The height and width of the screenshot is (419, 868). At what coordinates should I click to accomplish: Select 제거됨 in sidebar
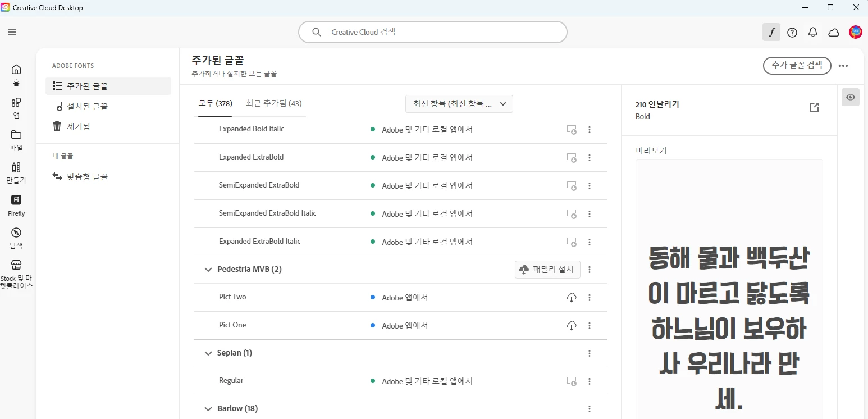pyautogui.click(x=108, y=126)
